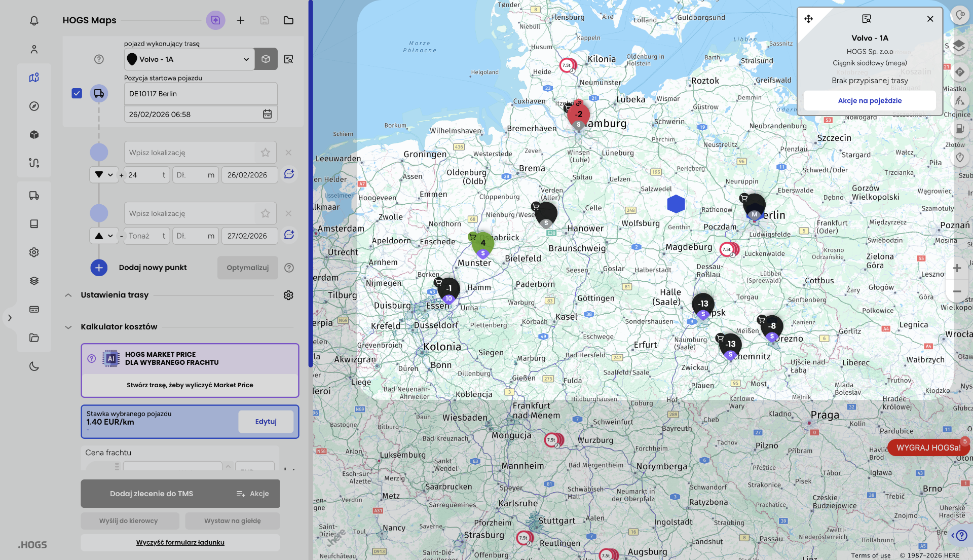Favorite the second location with star
Image resolution: width=973 pixels, height=560 pixels.
pyautogui.click(x=265, y=213)
